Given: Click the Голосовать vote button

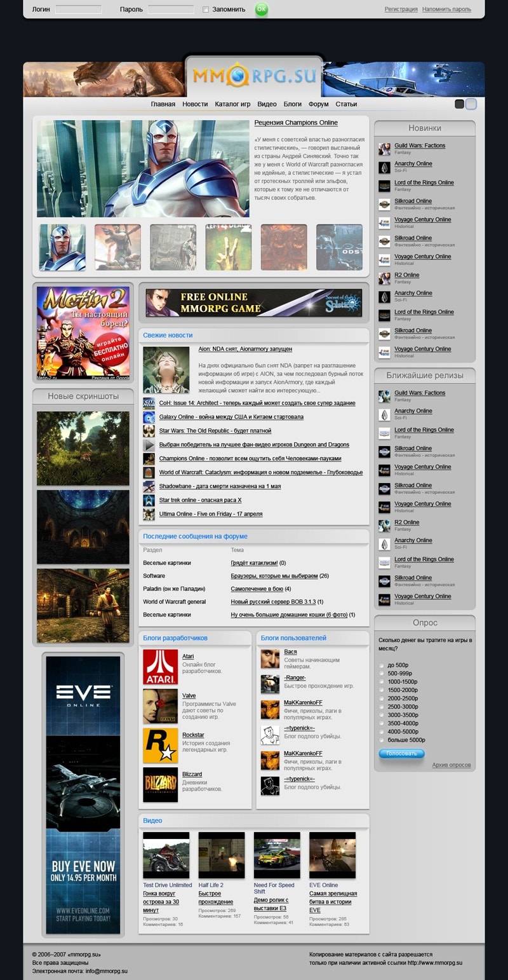Looking at the screenshot, I should (x=401, y=754).
